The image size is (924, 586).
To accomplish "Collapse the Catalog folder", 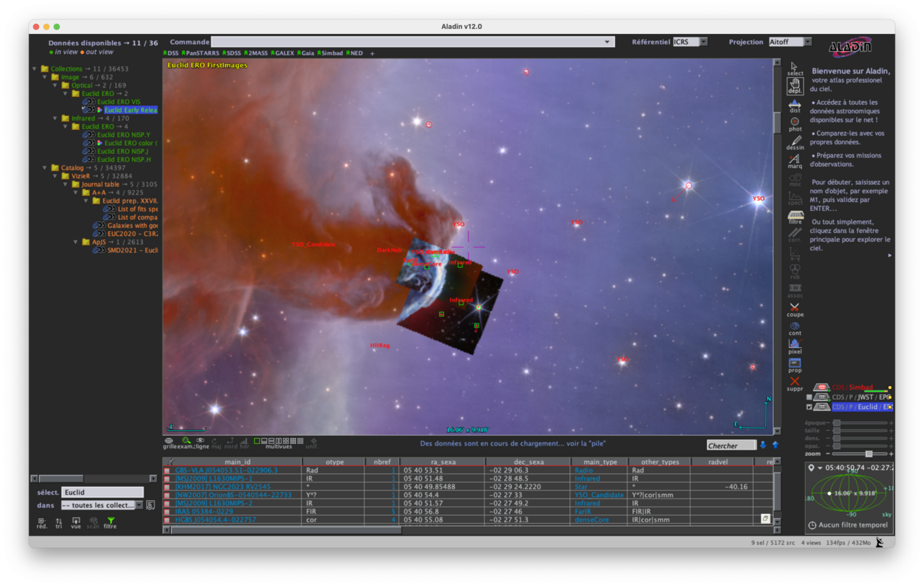I will 44,168.
